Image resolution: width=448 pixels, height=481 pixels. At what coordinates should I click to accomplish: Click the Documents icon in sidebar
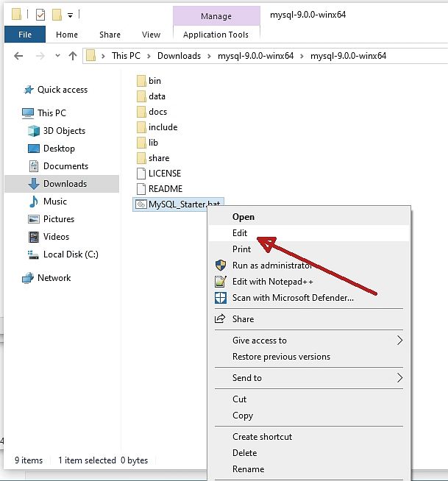point(33,166)
